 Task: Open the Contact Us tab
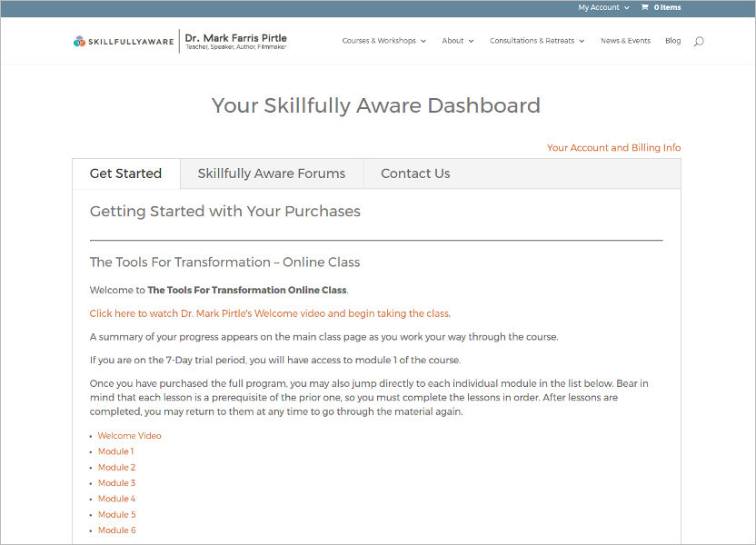(x=415, y=173)
